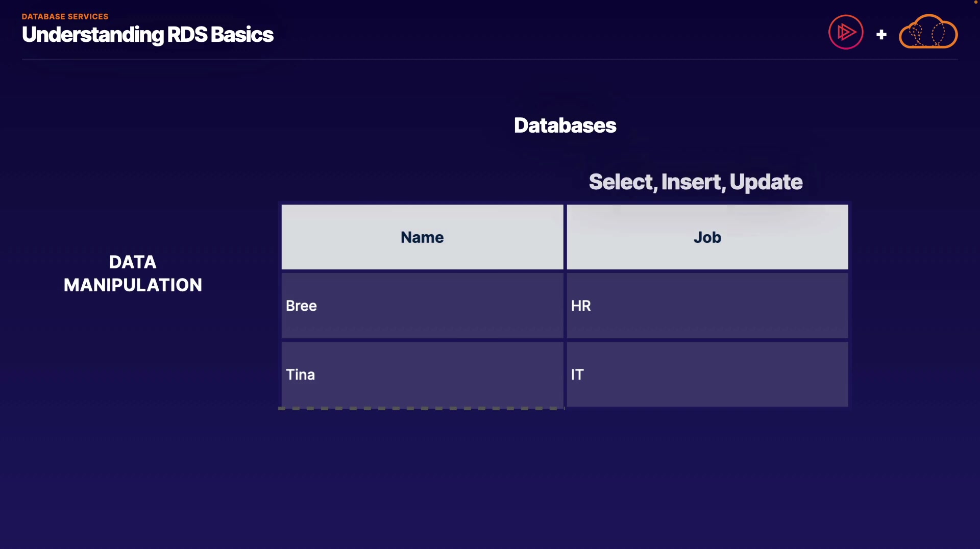Viewport: 980px width, 549px height.
Task: Click the word DATA on the left
Action: [133, 262]
